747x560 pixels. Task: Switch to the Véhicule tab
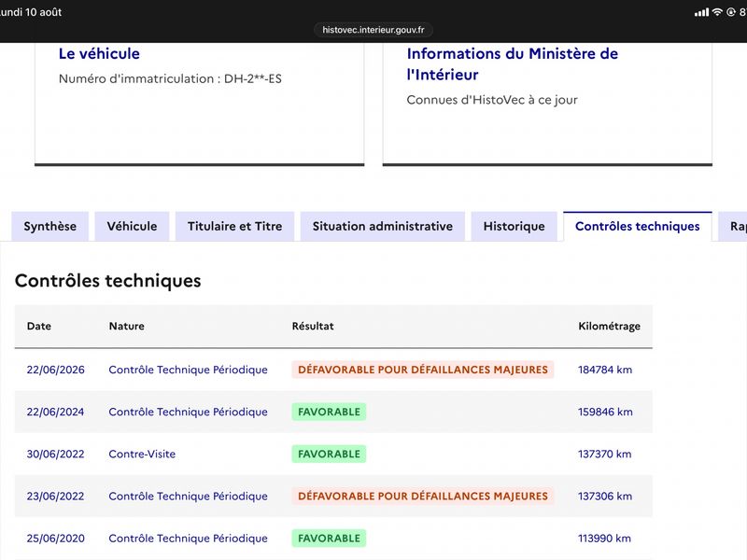132,226
